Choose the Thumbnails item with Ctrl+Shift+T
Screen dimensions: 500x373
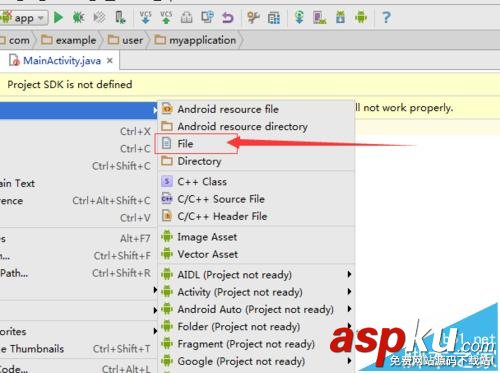click(x=78, y=349)
